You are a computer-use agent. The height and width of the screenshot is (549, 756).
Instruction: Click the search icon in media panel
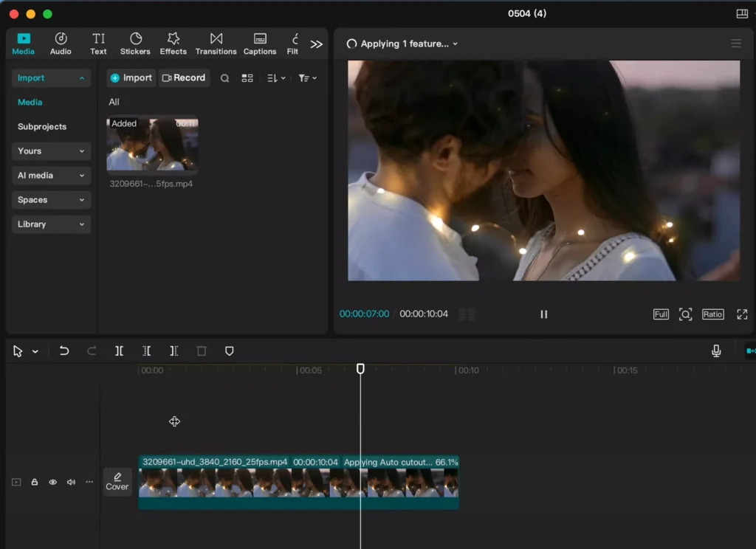[224, 78]
